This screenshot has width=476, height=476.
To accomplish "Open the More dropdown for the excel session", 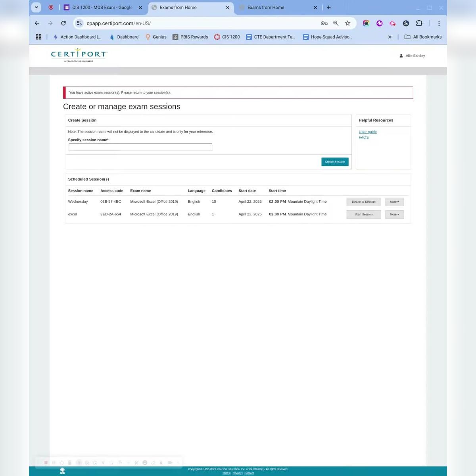I will (x=394, y=214).
